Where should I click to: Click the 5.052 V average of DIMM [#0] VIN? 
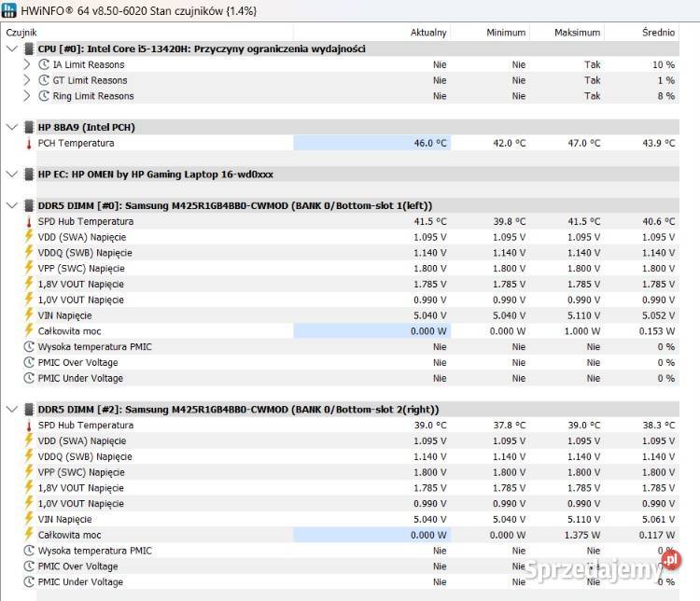658,315
